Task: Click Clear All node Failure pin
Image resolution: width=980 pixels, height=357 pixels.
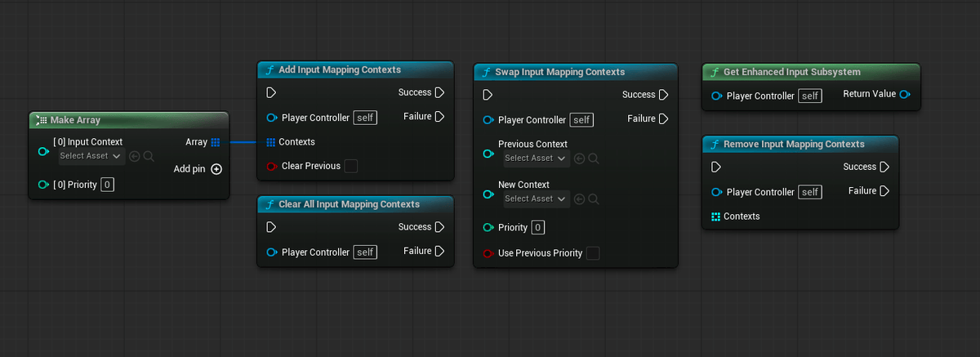Action: [x=440, y=251]
